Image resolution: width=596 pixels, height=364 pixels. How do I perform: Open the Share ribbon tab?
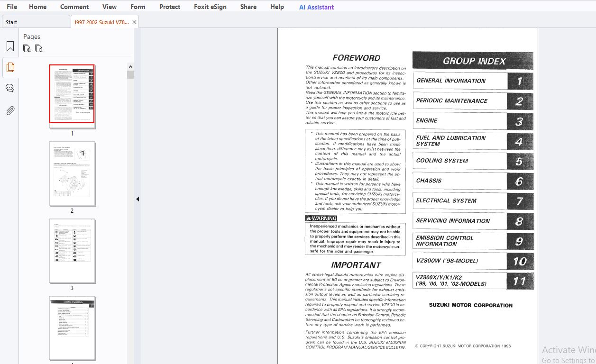tap(248, 7)
